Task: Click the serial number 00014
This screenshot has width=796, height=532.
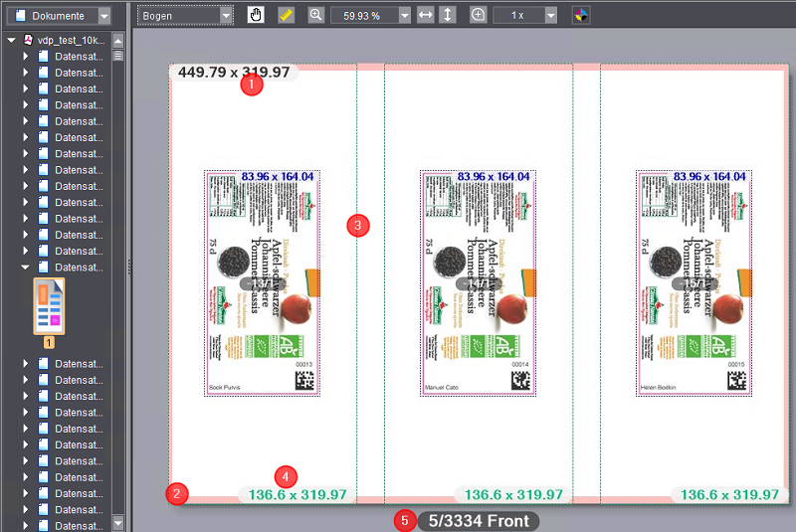Action: (519, 364)
